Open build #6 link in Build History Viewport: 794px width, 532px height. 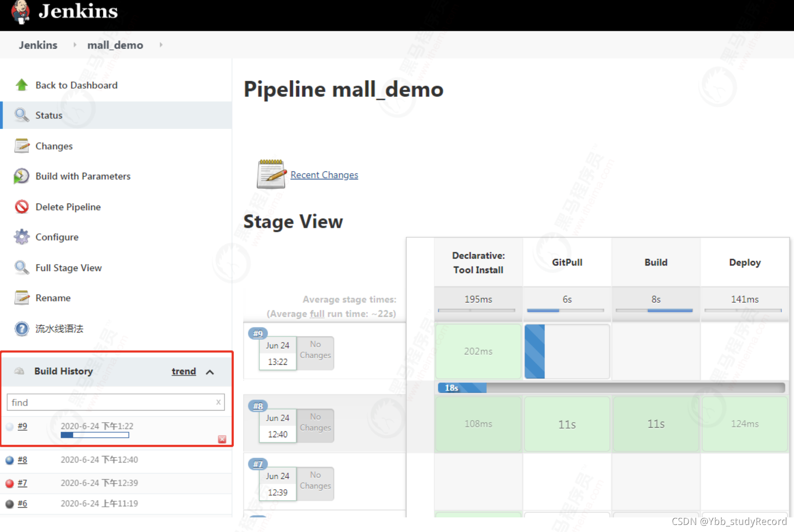(22, 503)
